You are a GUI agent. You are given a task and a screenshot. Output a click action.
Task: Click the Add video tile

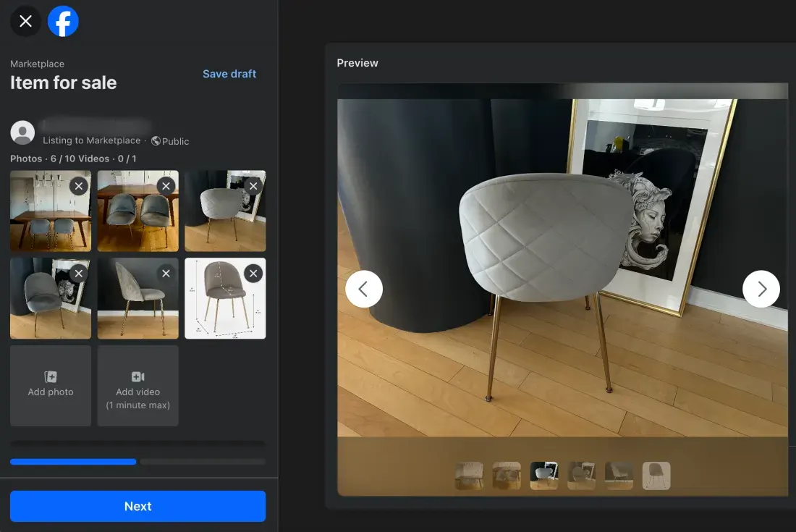coord(138,386)
